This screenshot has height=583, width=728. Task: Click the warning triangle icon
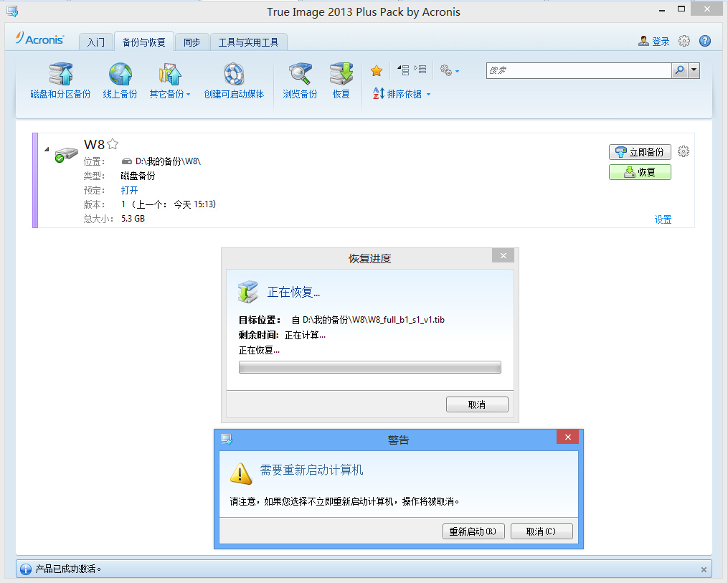click(241, 473)
